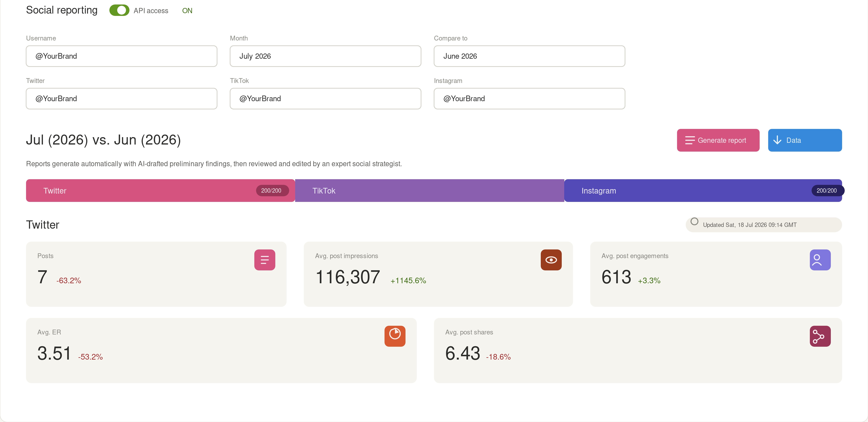The width and height of the screenshot is (868, 422).
Task: Click the Social reporting title
Action: point(62,10)
